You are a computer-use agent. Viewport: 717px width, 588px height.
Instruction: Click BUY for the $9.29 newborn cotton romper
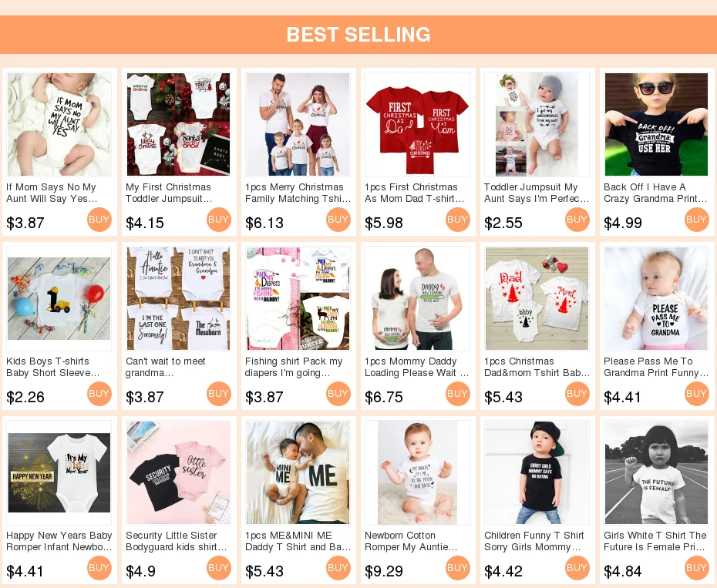tap(457, 568)
